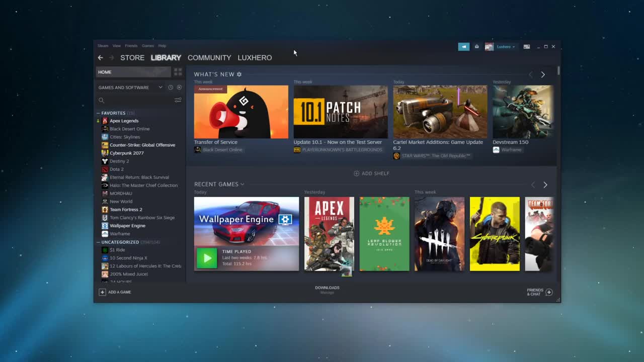Select Team Fortress 2 in list
Image resolution: width=644 pixels, height=362 pixels.
tap(126, 210)
